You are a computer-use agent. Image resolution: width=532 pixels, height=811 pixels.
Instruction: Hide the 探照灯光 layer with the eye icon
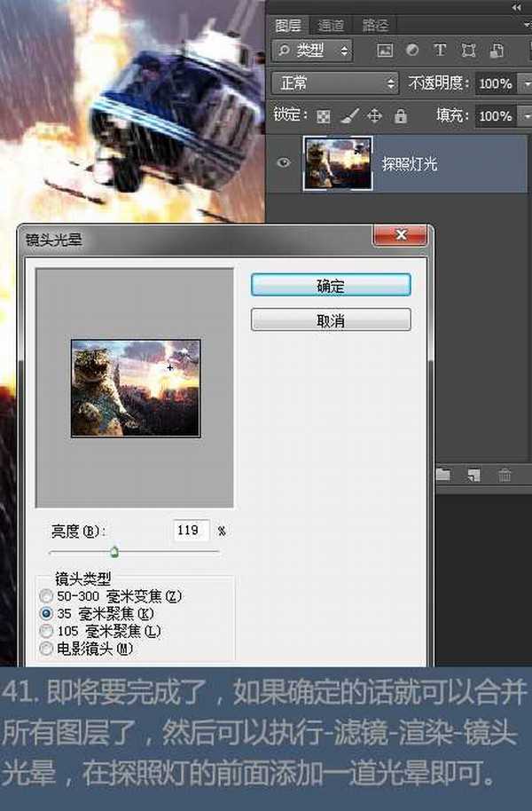coord(285,163)
